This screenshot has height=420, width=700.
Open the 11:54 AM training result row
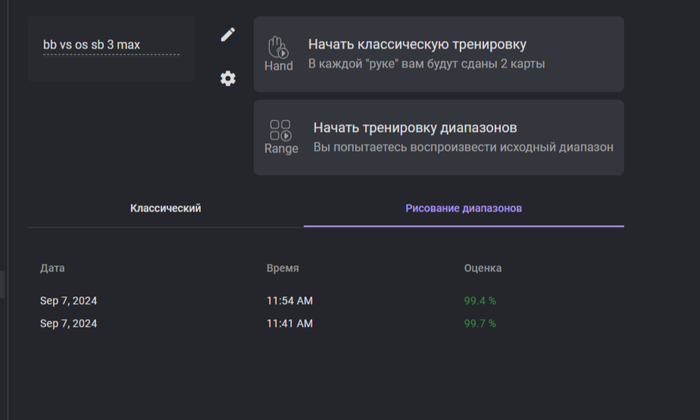(326, 301)
